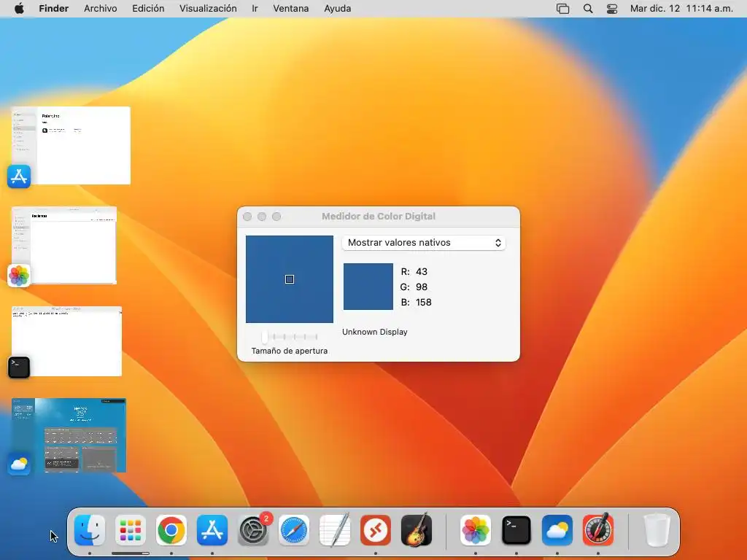This screenshot has width=747, height=560.
Task: Click the Medidor de Color Digital title
Action: tap(379, 216)
